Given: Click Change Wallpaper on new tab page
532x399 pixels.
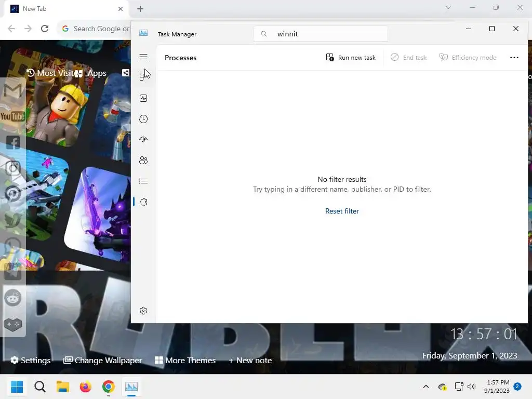Looking at the screenshot, I should (x=103, y=361).
